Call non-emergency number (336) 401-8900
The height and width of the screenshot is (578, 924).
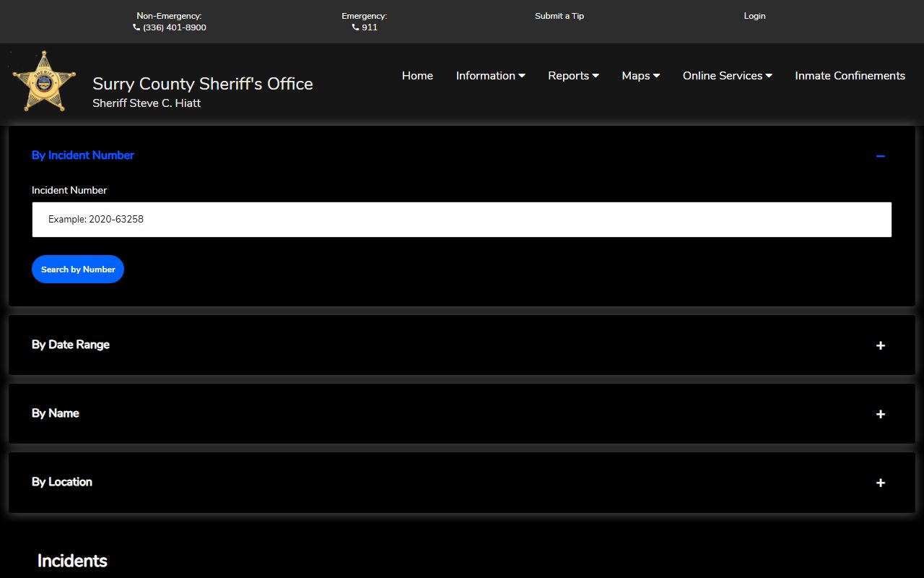click(x=175, y=27)
